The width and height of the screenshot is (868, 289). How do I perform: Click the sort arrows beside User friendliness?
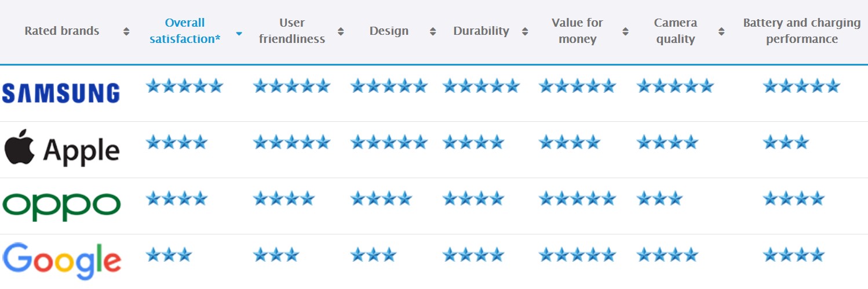tap(341, 31)
